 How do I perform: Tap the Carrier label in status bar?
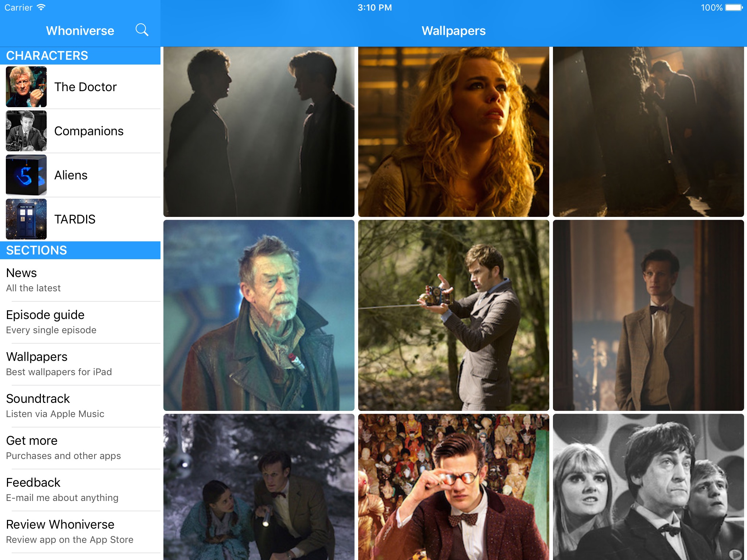[x=18, y=8]
